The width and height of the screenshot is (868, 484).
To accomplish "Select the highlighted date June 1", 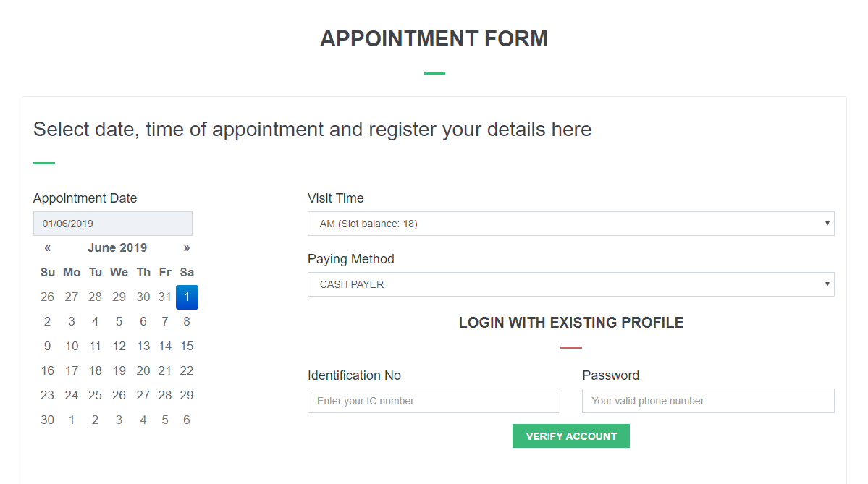I will pyautogui.click(x=187, y=297).
